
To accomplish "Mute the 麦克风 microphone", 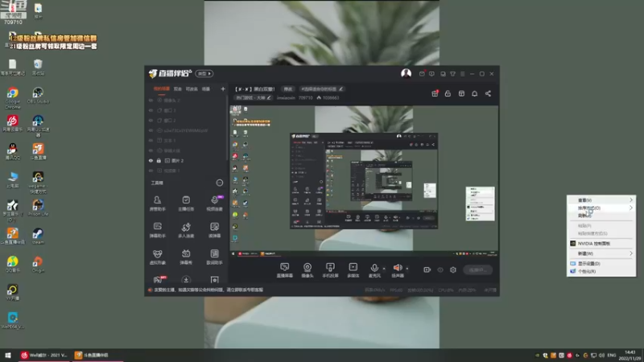I will coord(374,270).
